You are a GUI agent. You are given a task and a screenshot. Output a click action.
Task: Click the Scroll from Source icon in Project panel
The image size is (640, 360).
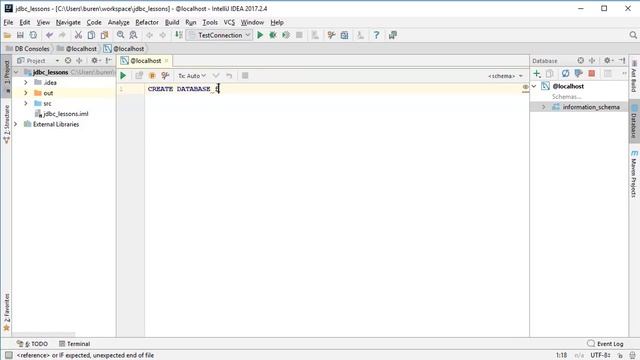[x=68, y=60]
